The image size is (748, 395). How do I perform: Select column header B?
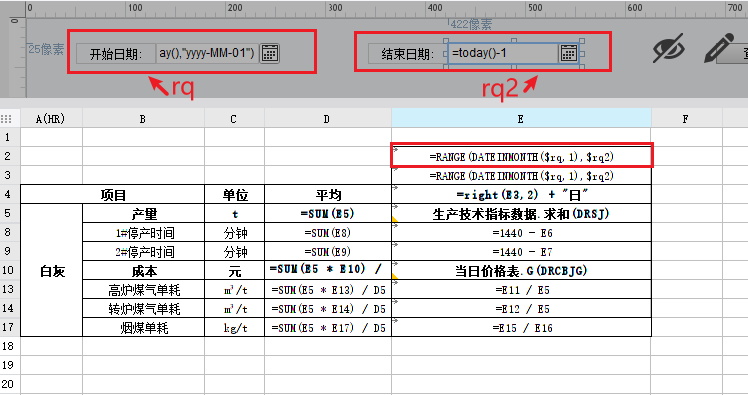tap(143, 119)
